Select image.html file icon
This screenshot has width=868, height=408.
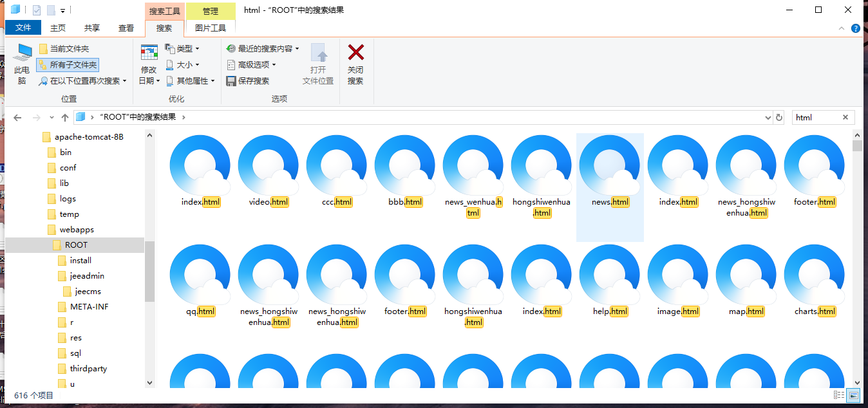(x=678, y=275)
